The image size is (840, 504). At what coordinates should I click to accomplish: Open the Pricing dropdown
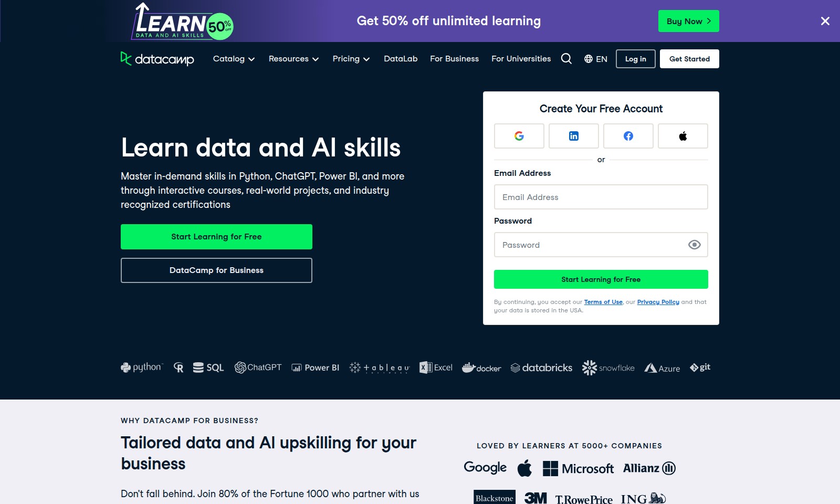coord(351,59)
